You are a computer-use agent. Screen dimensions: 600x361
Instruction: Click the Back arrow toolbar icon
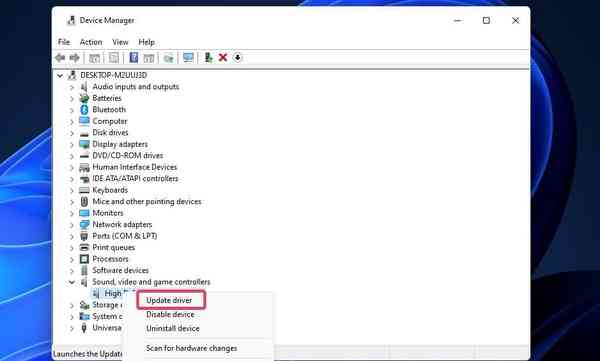click(60, 58)
